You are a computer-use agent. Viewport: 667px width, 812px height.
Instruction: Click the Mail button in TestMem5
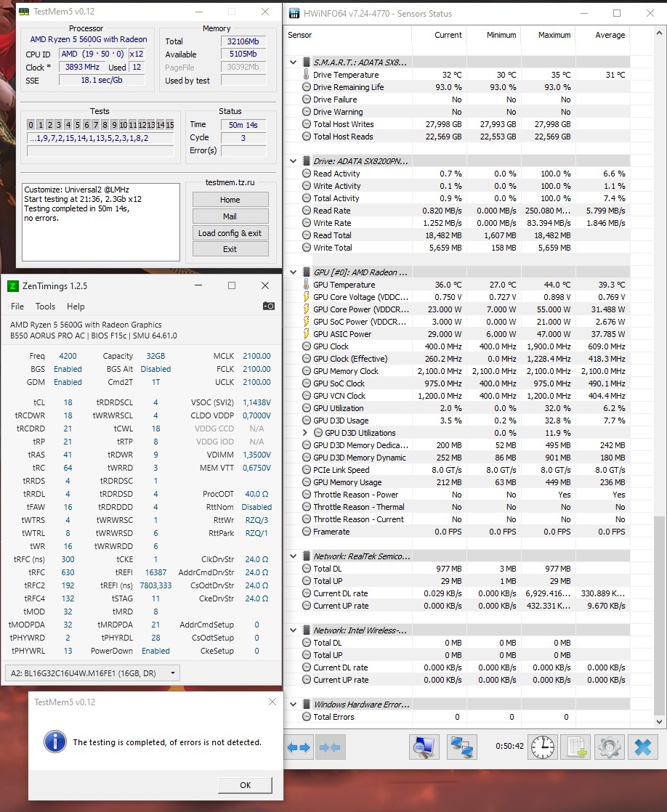coord(230,216)
